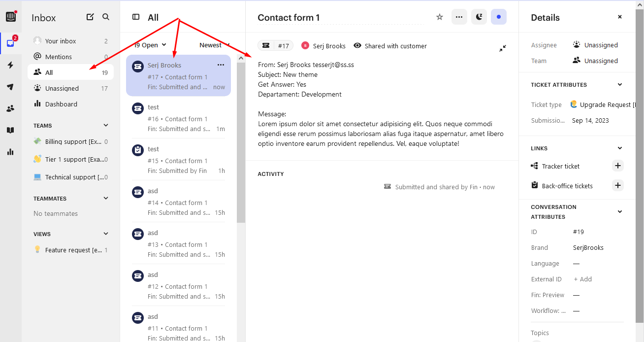This screenshot has height=342, width=644.
Task: Click Add next to External ID
Action: click(x=583, y=279)
